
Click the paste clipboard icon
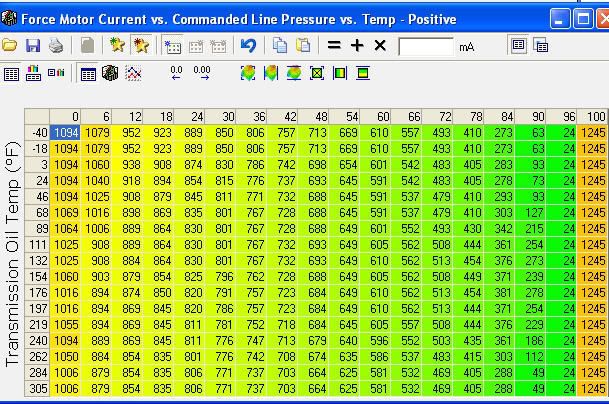(x=302, y=46)
